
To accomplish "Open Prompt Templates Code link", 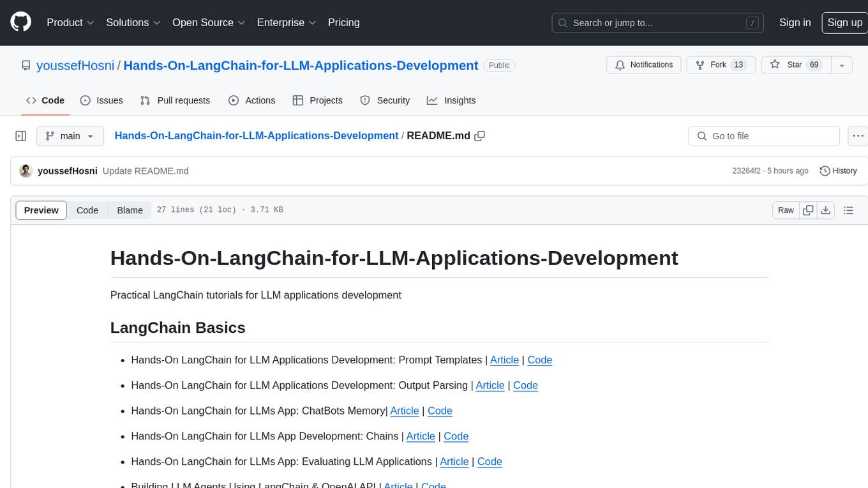I will pyautogui.click(x=540, y=360).
